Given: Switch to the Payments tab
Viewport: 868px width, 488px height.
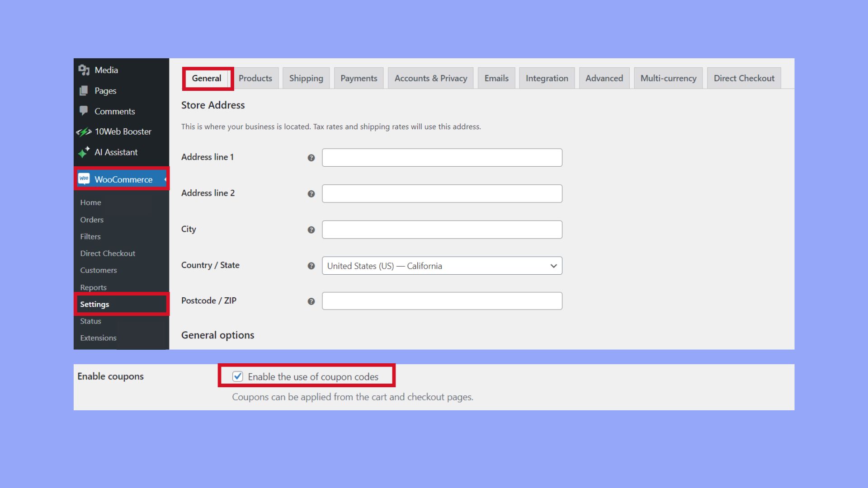Looking at the screenshot, I should (359, 78).
